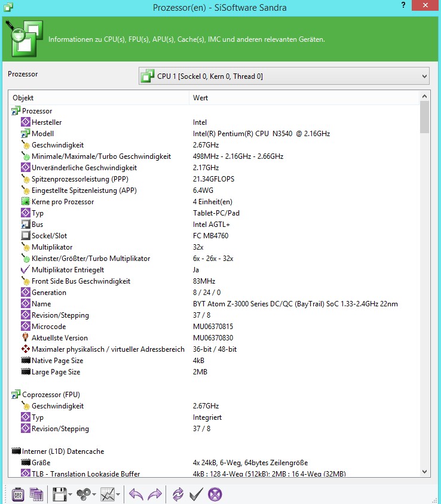This screenshot has height=504, width=441.
Task: Click red arrows icon beside Maximaler physikalisch Adressbereich
Action: pyautogui.click(x=26, y=349)
